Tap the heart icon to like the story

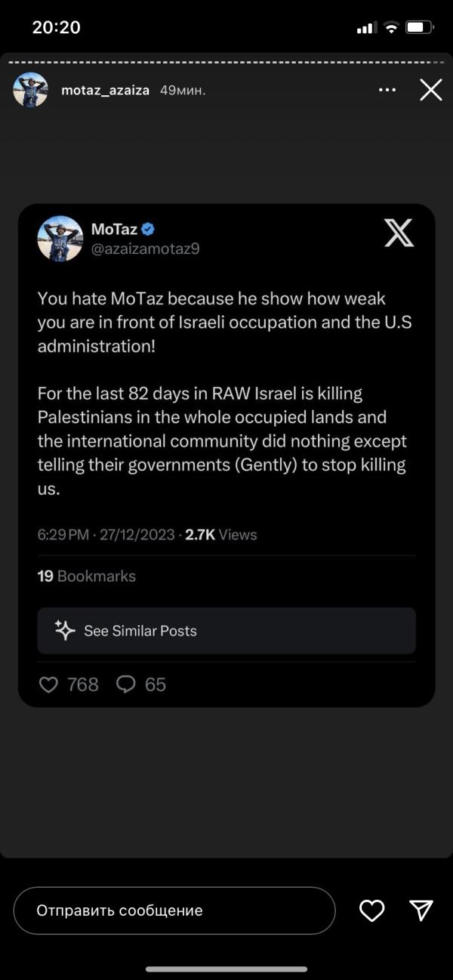371,910
